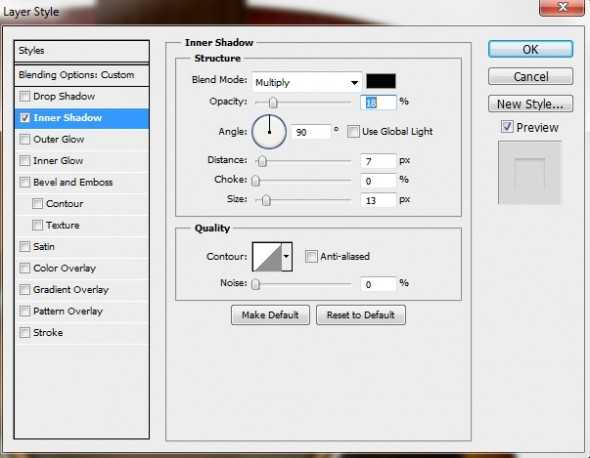
Task: Open the Bevel and Emboss settings
Action: click(x=73, y=182)
